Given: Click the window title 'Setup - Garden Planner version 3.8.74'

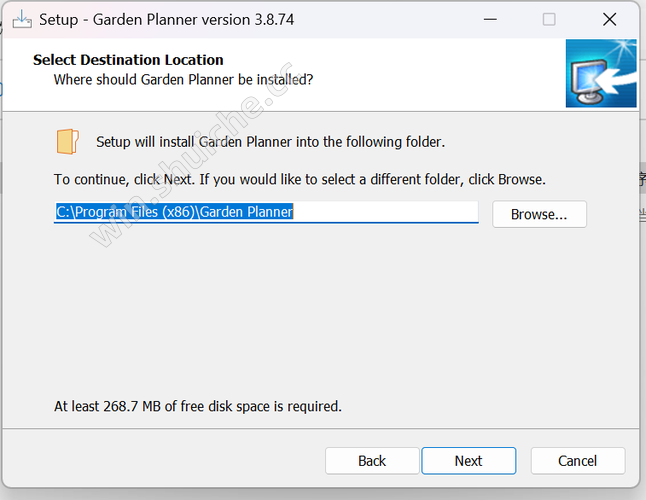Looking at the screenshot, I should pyautogui.click(x=166, y=20).
